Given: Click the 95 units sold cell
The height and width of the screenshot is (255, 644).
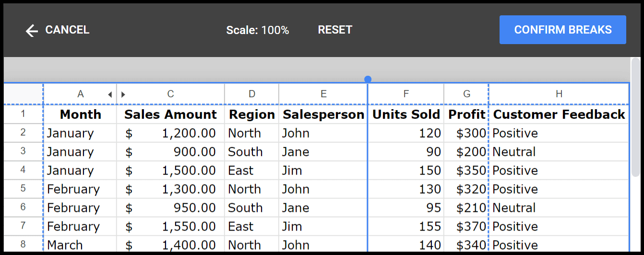Looking at the screenshot, I should pos(406,208).
